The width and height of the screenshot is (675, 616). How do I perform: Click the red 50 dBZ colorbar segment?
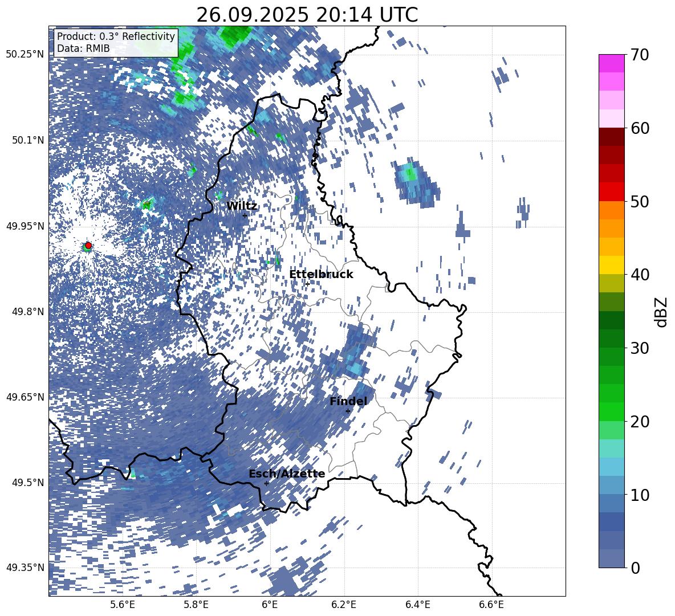pyautogui.click(x=611, y=191)
